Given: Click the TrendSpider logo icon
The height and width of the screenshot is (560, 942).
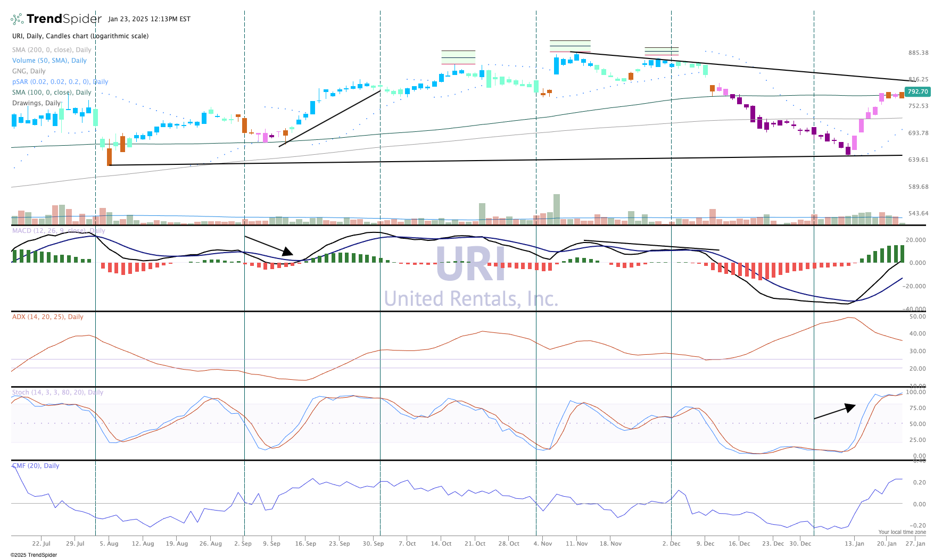Looking at the screenshot, I should pos(17,19).
